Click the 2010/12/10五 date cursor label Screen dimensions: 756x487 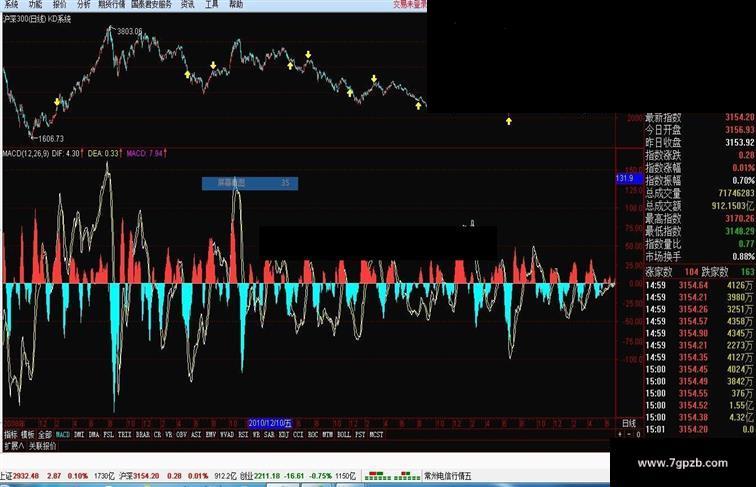click(x=270, y=423)
